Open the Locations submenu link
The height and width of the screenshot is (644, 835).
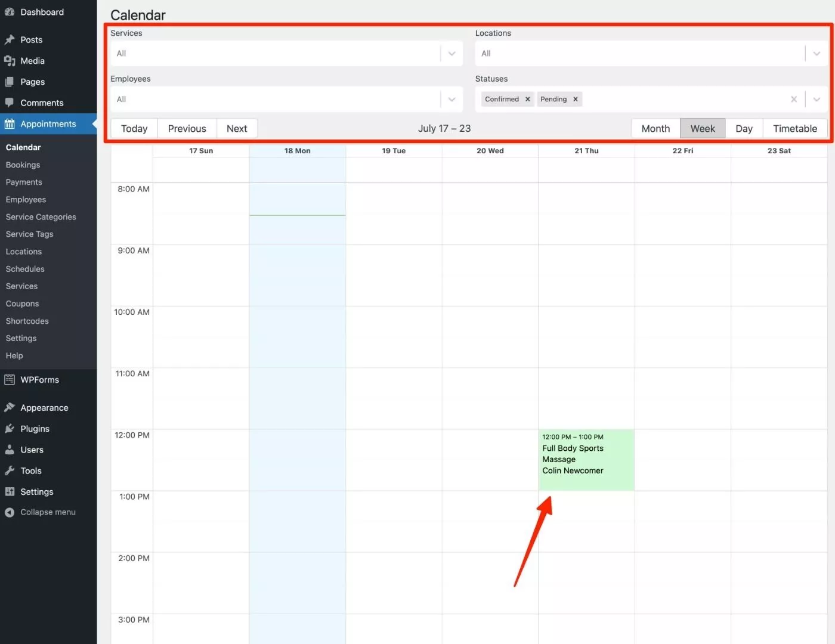[24, 252]
